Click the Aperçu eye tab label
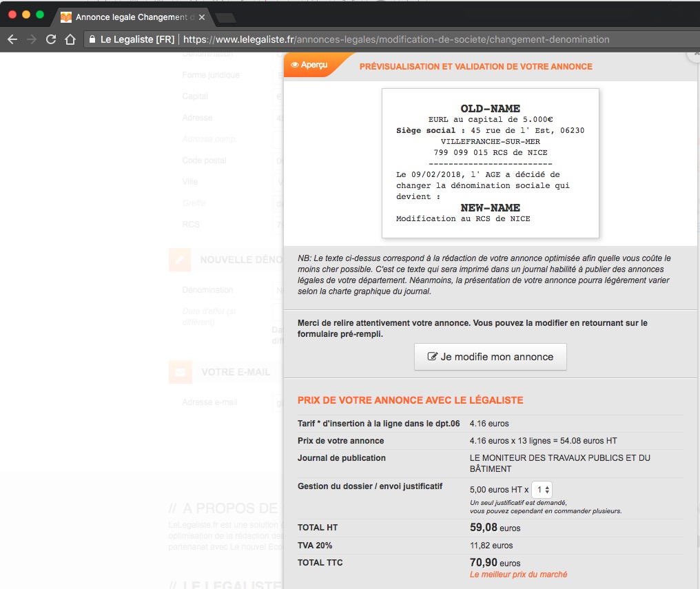Image resolution: width=700 pixels, height=589 pixels. (x=310, y=65)
